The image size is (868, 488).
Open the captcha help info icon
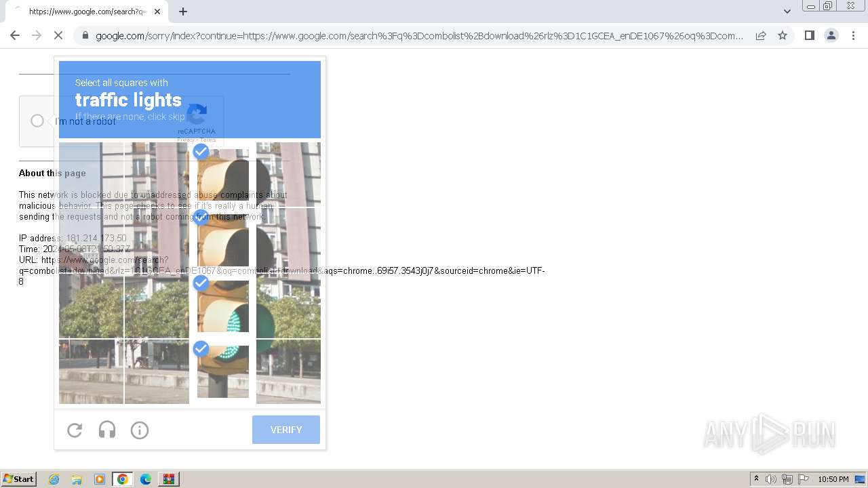(140, 430)
